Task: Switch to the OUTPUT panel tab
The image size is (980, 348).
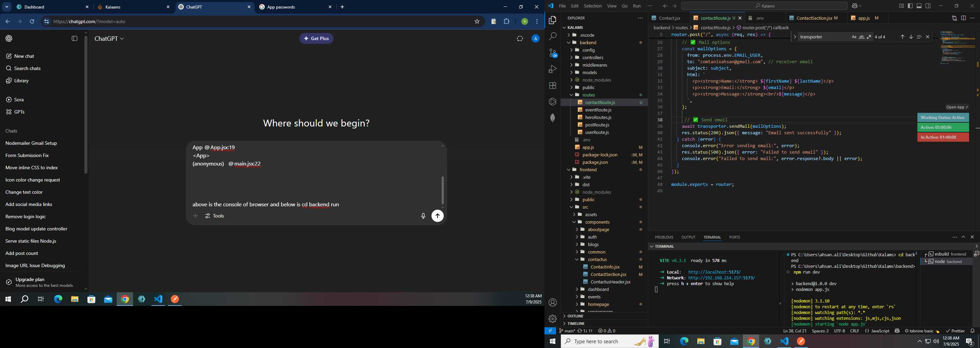Action: pyautogui.click(x=688, y=237)
